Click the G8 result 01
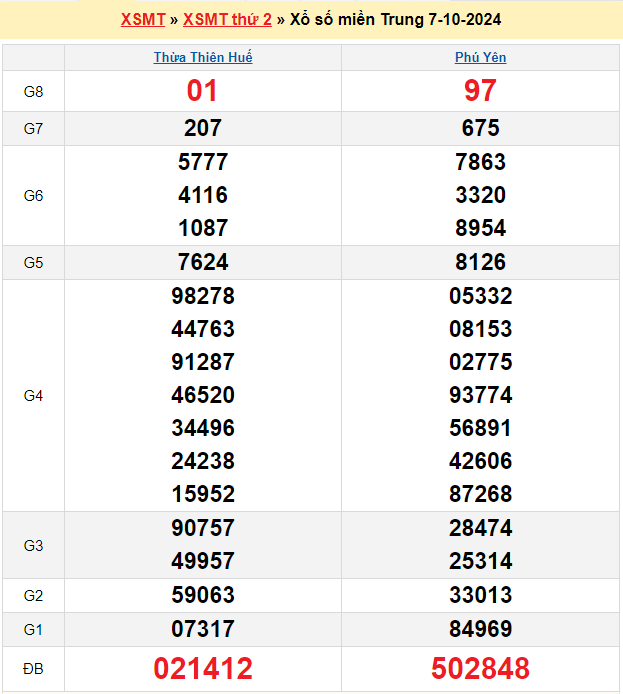This screenshot has height=694, width=623. (x=202, y=91)
